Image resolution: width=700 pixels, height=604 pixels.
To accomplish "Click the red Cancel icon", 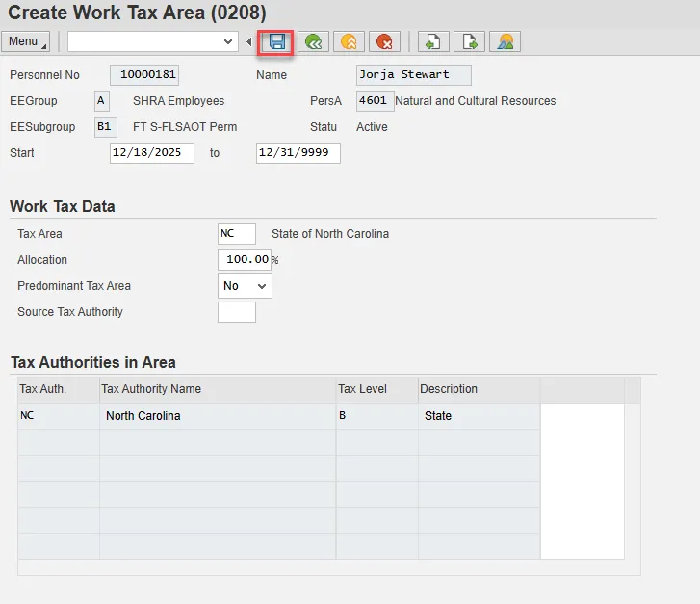I will click(385, 41).
